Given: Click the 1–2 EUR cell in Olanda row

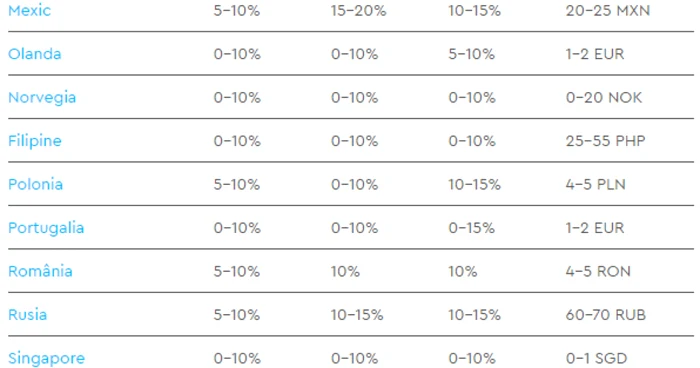Looking at the screenshot, I should (595, 54).
